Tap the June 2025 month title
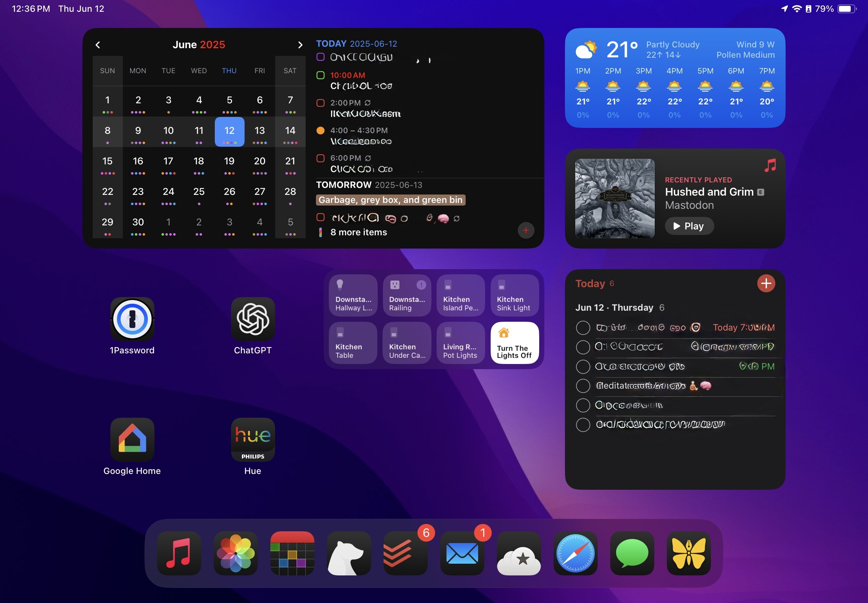 [199, 44]
